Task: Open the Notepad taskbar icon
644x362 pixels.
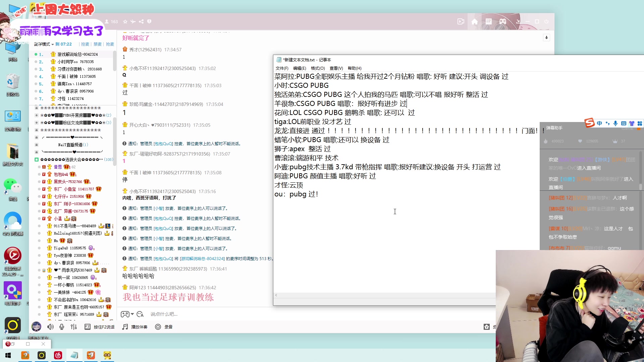Action: coord(74,355)
